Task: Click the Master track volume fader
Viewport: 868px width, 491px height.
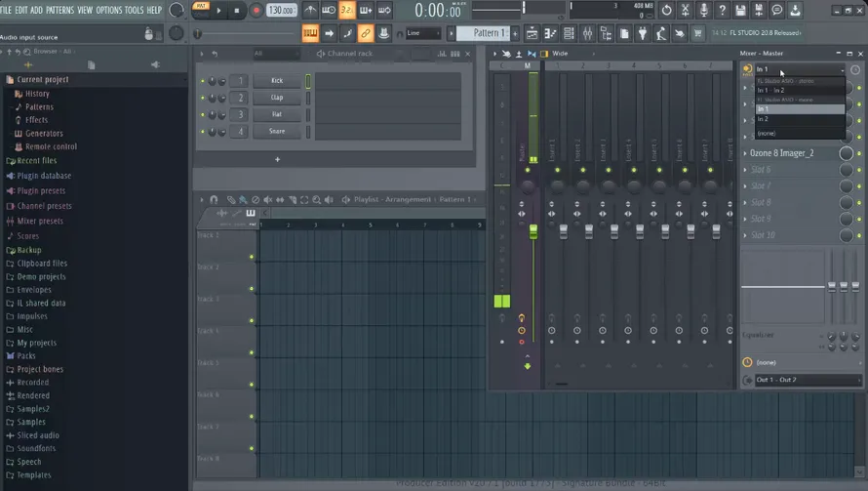Action: [533, 231]
